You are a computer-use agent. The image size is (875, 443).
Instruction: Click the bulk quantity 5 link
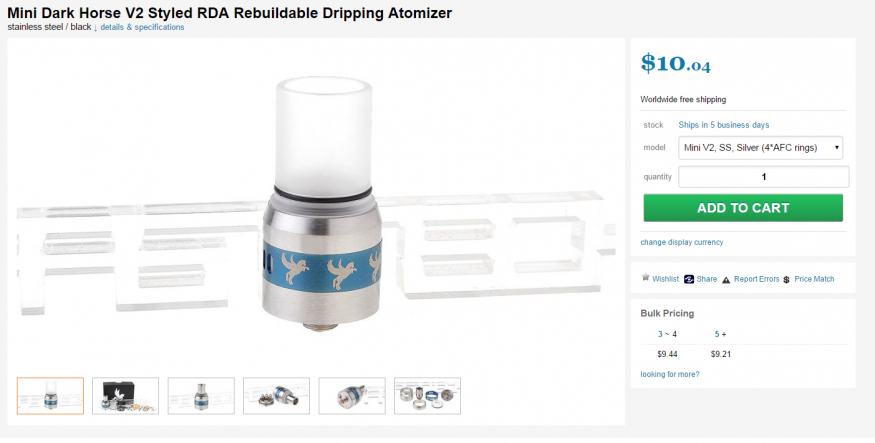717,334
